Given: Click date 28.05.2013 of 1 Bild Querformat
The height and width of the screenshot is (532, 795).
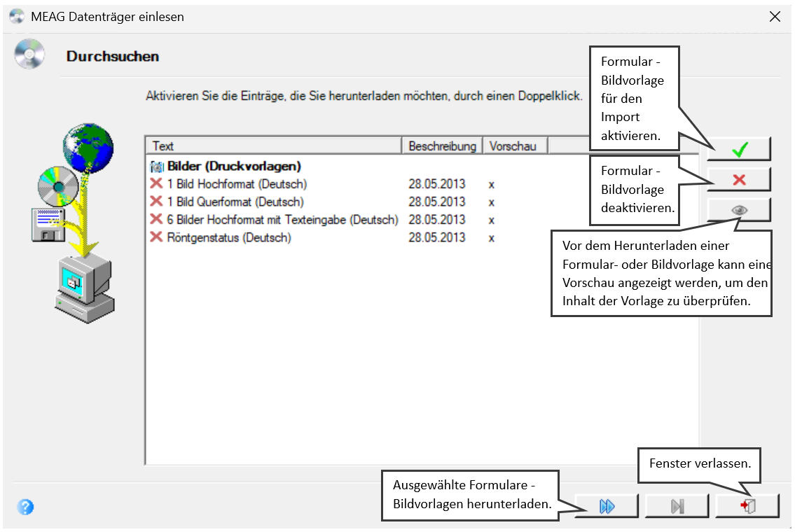Looking at the screenshot, I should click(437, 202).
